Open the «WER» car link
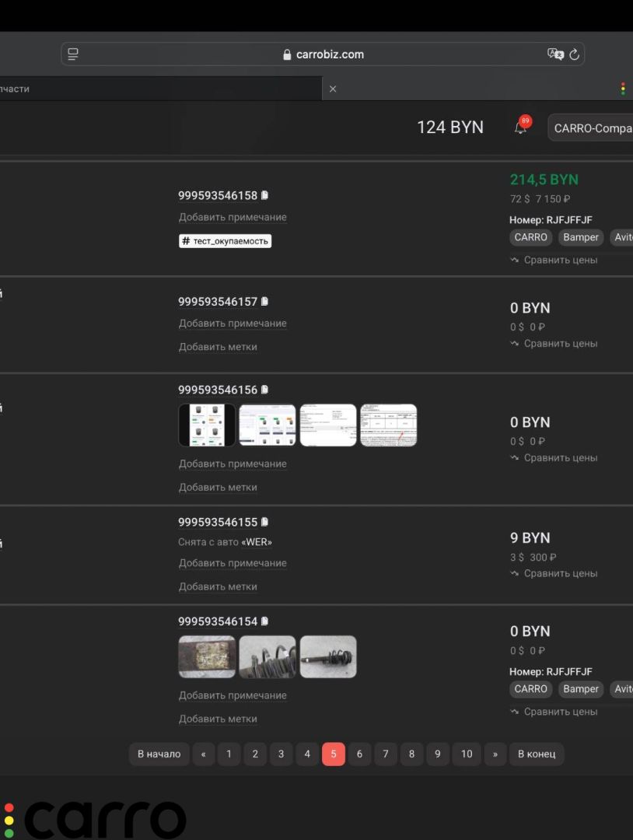The width and height of the screenshot is (633, 840). click(257, 542)
